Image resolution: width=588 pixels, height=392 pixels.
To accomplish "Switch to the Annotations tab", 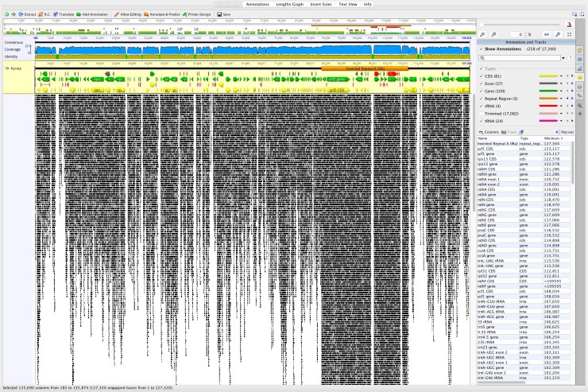I will point(257,4).
